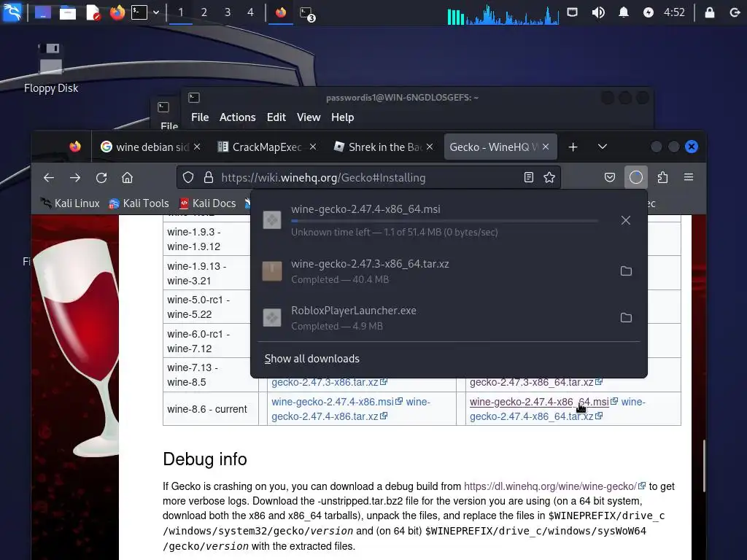This screenshot has height=560, width=747.
Task: Open the View menu in the terminal
Action: 309,117
